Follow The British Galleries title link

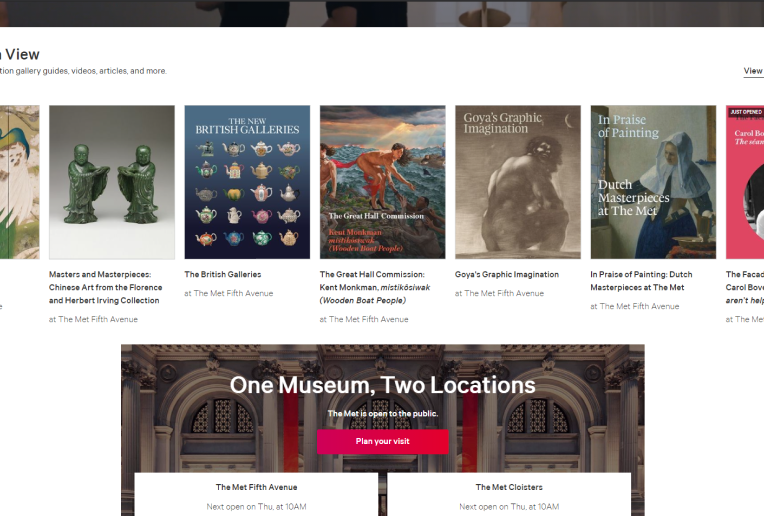(222, 274)
